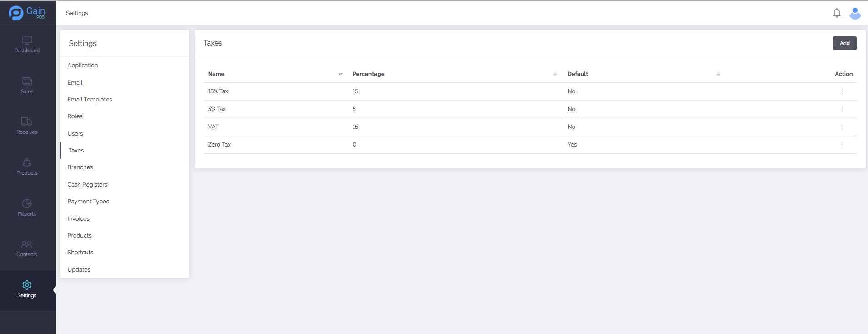Open the Dashboard monitor icon
Viewport: 868px width, 334px height.
[x=27, y=41]
